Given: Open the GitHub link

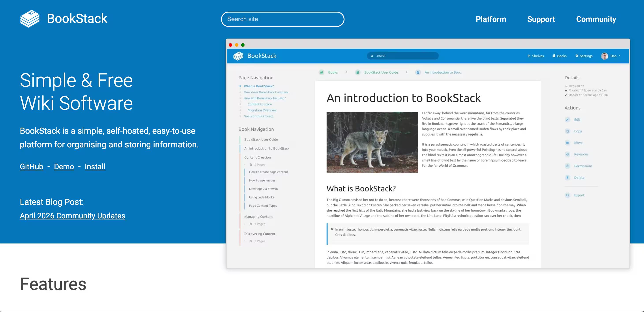Looking at the screenshot, I should pyautogui.click(x=32, y=167).
